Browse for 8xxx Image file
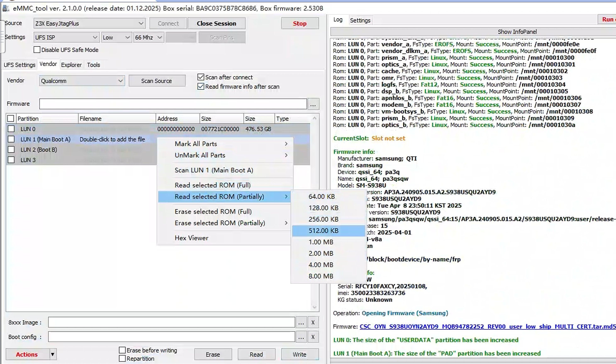Viewport: 616px width, 364px height. click(x=301, y=322)
